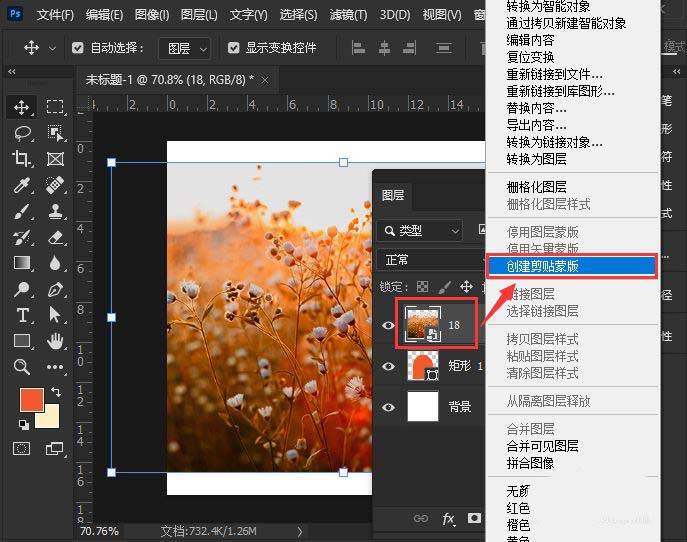Click align horizontal centers icon

[x=384, y=48]
